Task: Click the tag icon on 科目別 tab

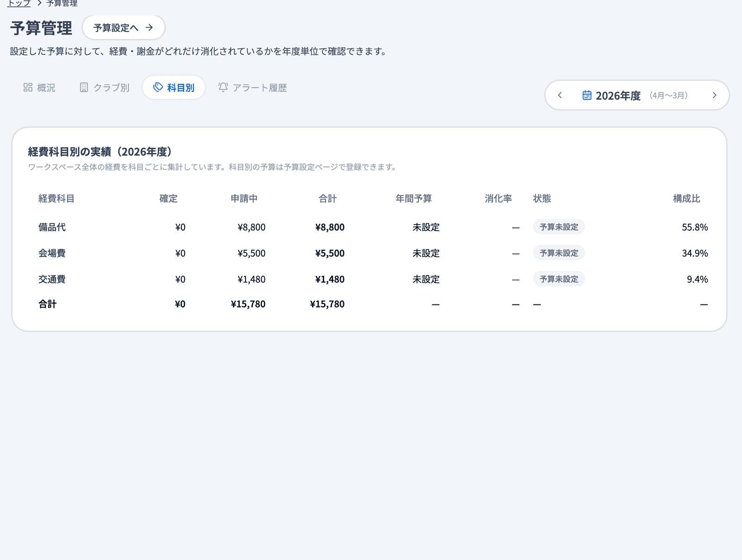Action: (158, 87)
